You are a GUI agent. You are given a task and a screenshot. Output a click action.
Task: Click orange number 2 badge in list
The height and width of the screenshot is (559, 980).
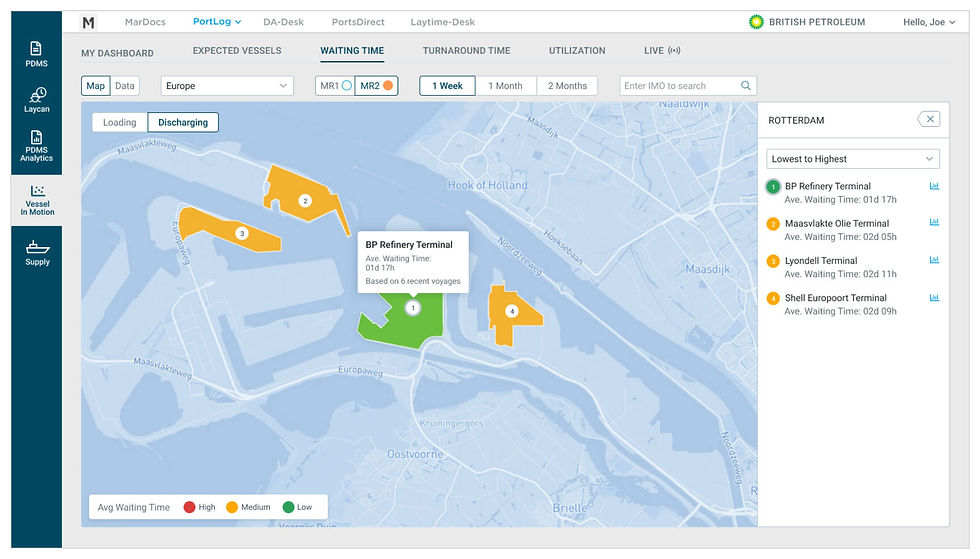773,223
